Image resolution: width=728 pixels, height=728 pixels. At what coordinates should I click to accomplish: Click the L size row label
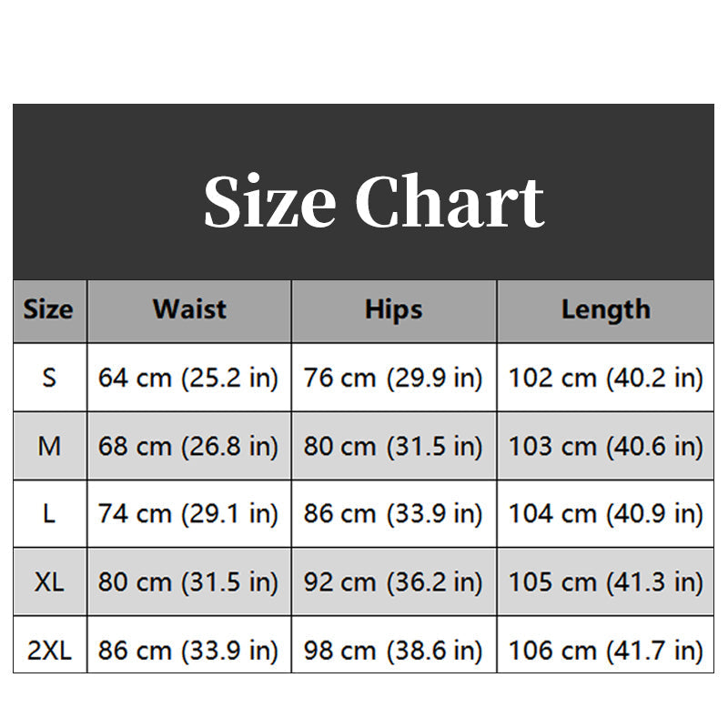[50, 513]
